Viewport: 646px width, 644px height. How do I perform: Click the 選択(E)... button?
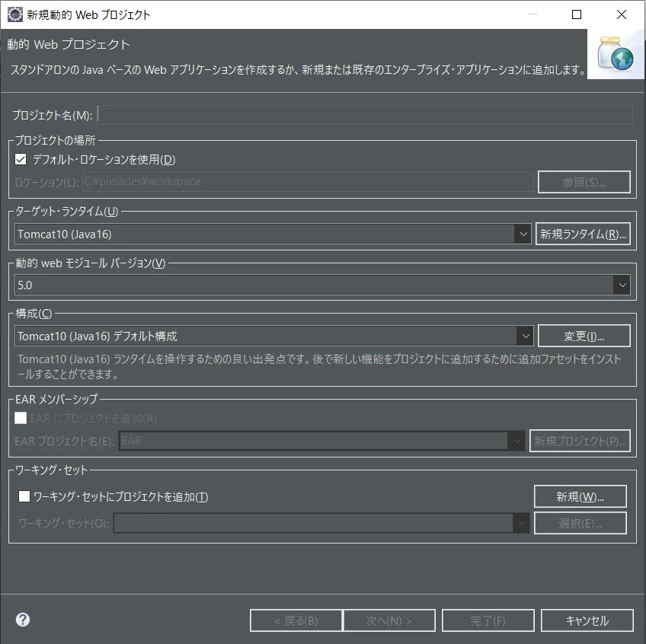click(x=580, y=523)
